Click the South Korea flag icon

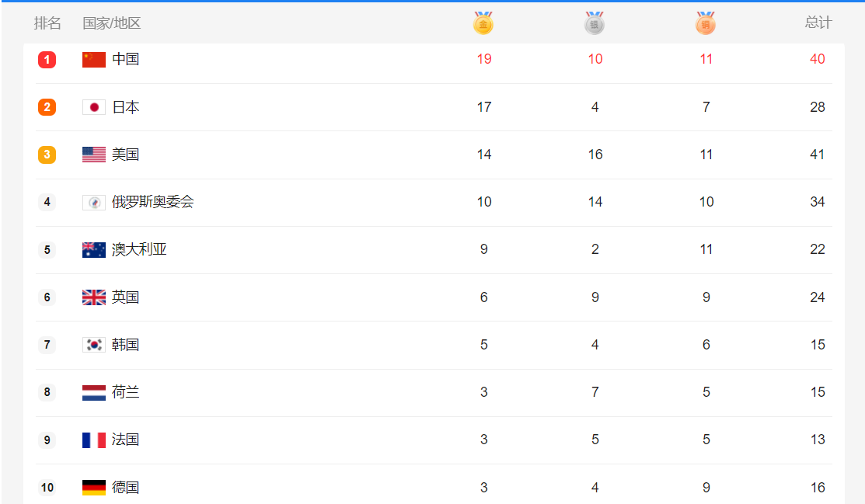click(x=94, y=345)
